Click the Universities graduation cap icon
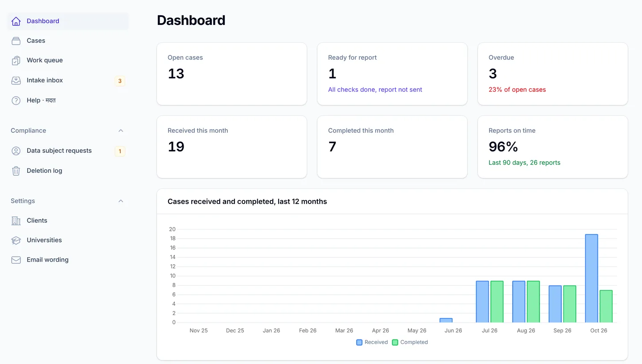 tap(16, 240)
